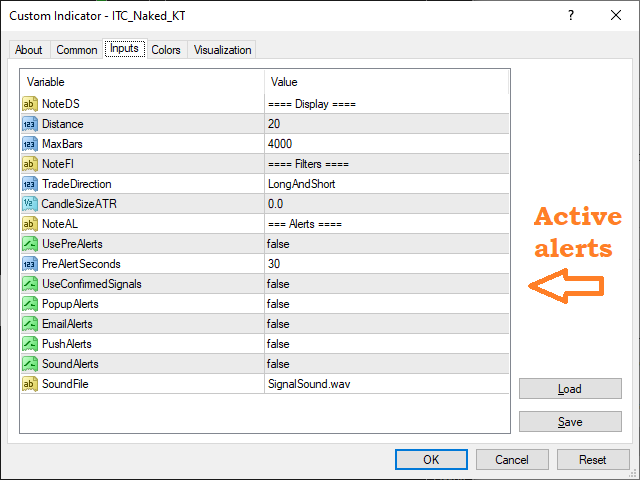
Task: Edit the PreAlertSeconds value field
Action: coord(385,264)
